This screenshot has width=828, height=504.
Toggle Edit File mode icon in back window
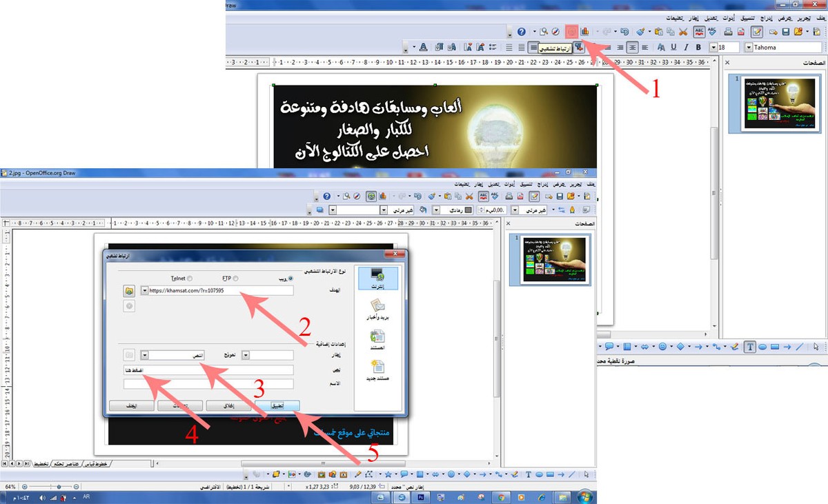pyautogui.click(x=757, y=32)
